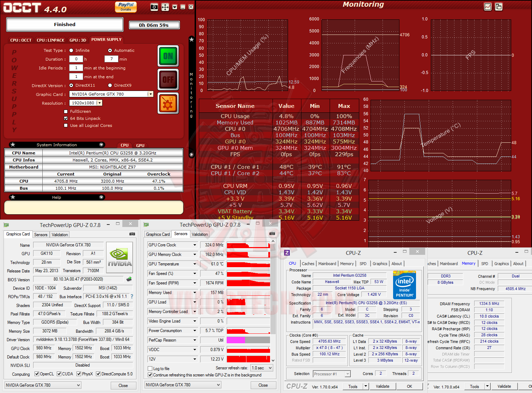The height and width of the screenshot is (393, 532).
Task: Click OK in the CPU-Z window
Action: point(409,386)
